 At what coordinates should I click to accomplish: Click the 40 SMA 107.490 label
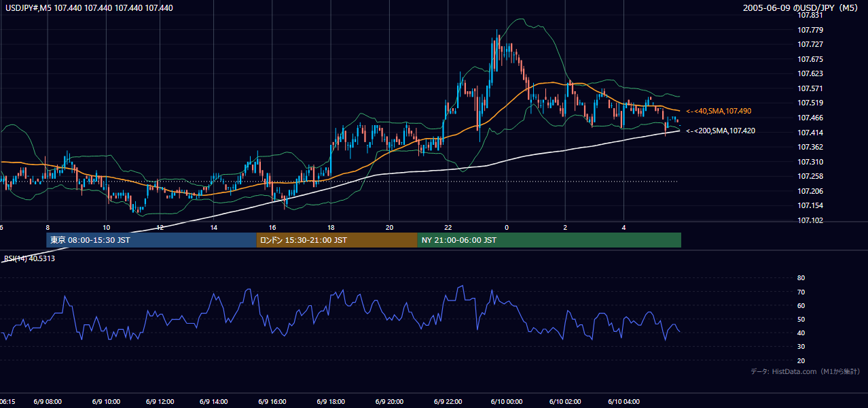click(719, 111)
